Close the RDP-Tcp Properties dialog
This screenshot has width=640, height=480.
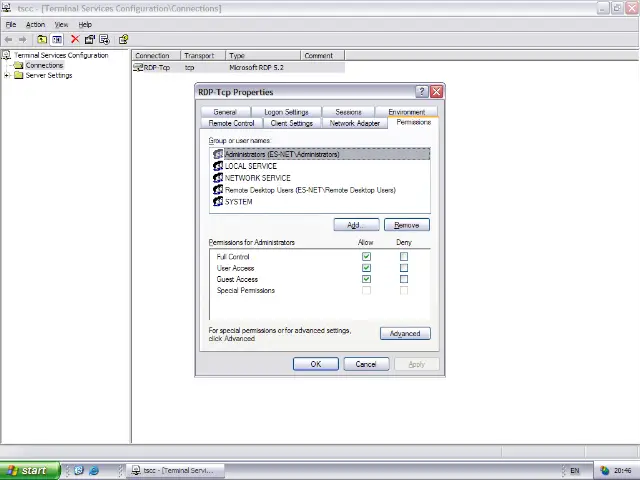click(436, 92)
